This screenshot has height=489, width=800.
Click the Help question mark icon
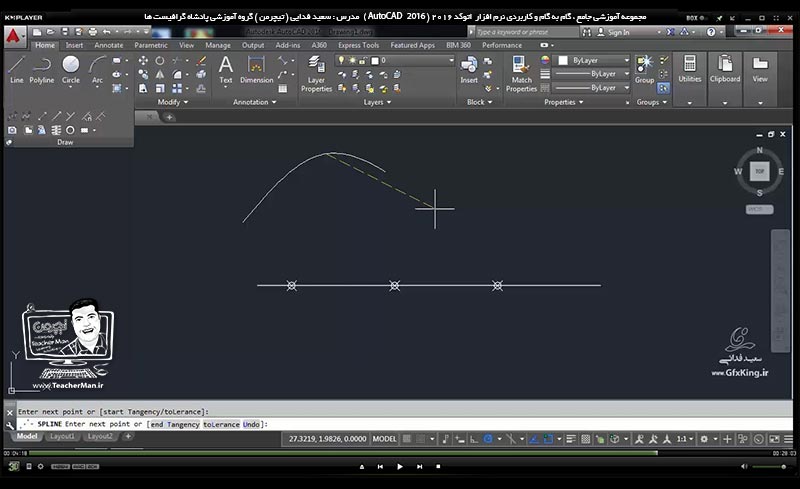(x=711, y=32)
